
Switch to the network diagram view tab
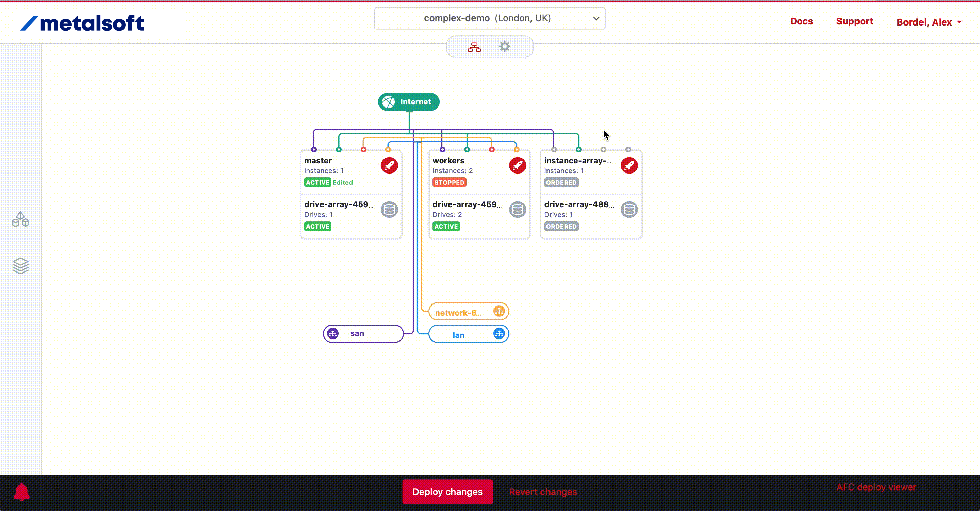tap(474, 47)
